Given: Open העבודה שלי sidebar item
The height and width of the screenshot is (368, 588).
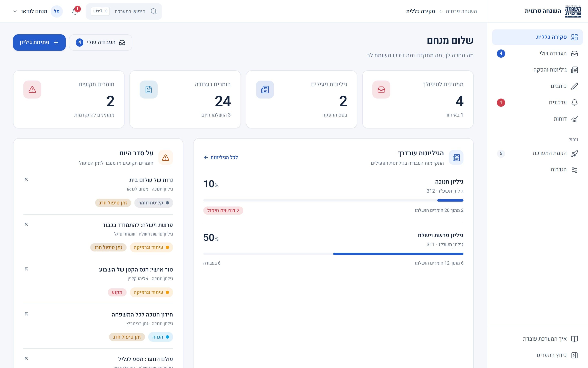Looking at the screenshot, I should tap(537, 54).
